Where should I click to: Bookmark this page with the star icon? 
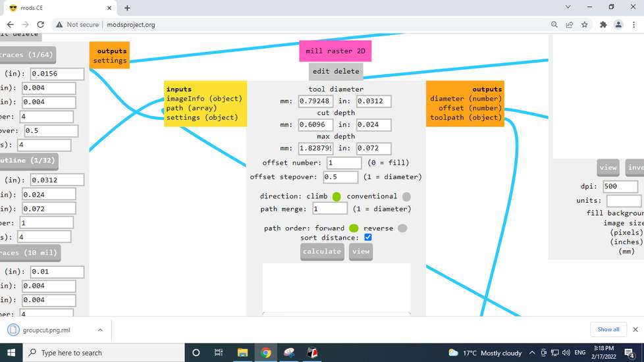pos(585,24)
